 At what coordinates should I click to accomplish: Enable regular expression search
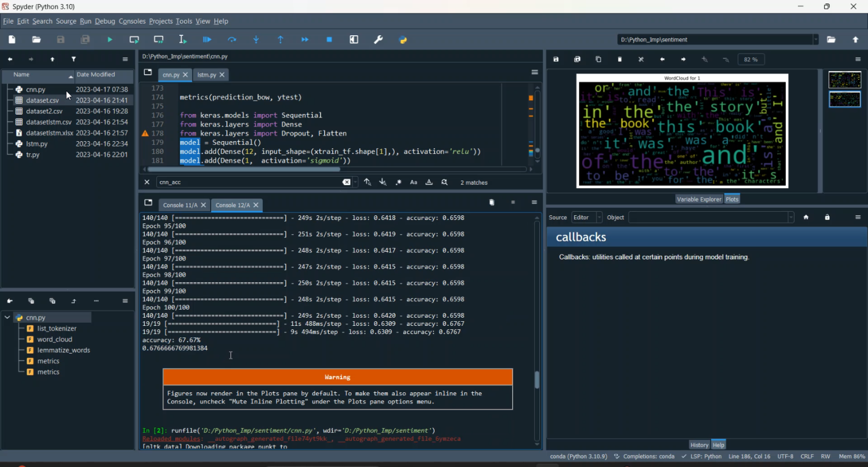click(398, 182)
